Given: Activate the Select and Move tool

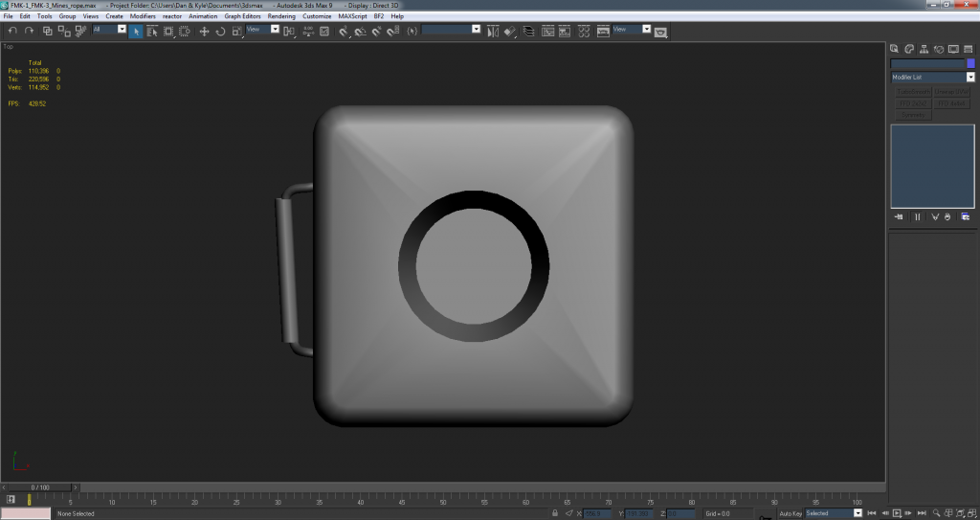Looking at the screenshot, I should click(x=204, y=31).
